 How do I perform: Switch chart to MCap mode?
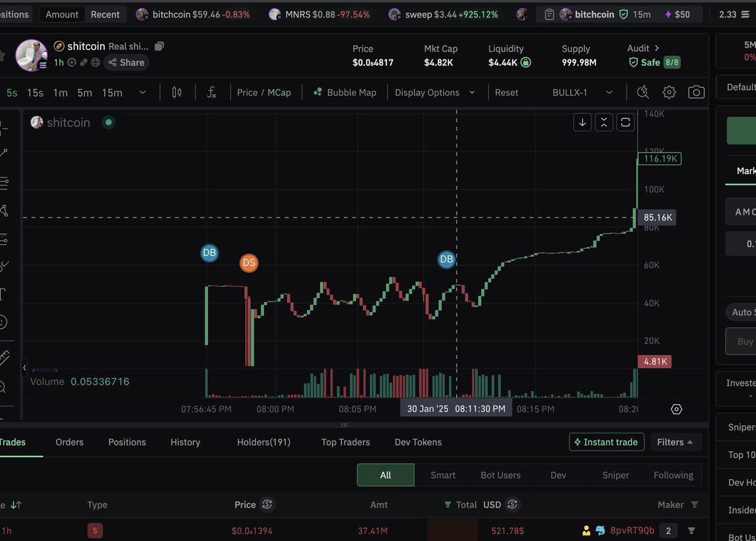(x=279, y=92)
